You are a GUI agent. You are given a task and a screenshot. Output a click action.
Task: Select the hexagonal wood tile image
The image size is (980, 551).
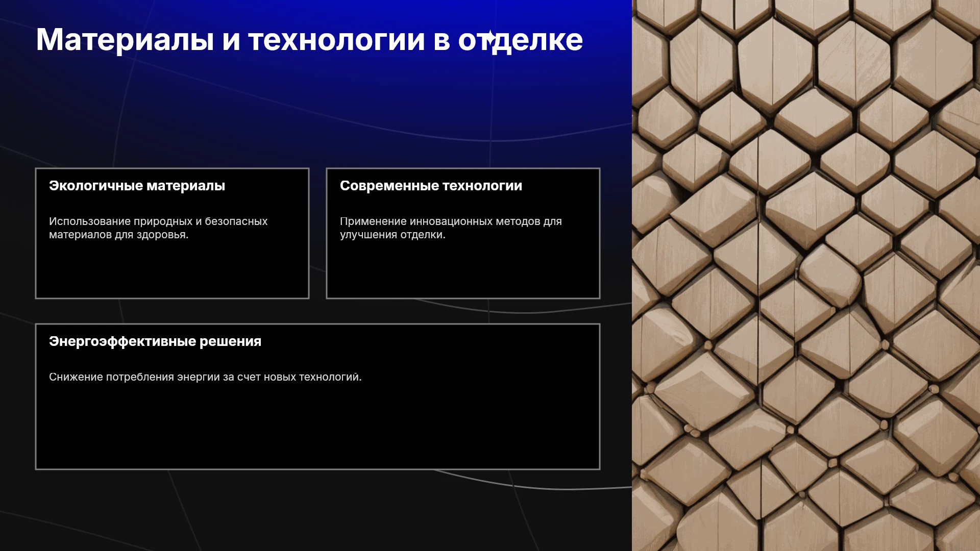[806, 275]
